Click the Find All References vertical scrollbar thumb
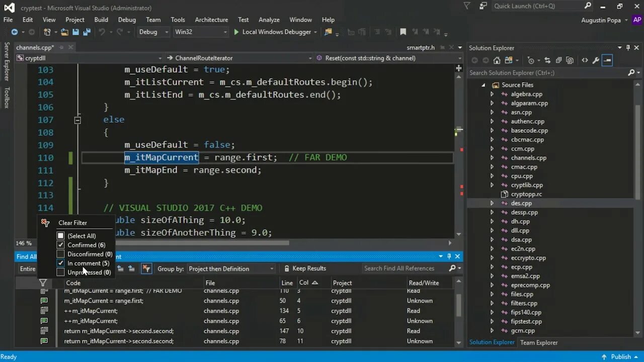 tap(458, 305)
